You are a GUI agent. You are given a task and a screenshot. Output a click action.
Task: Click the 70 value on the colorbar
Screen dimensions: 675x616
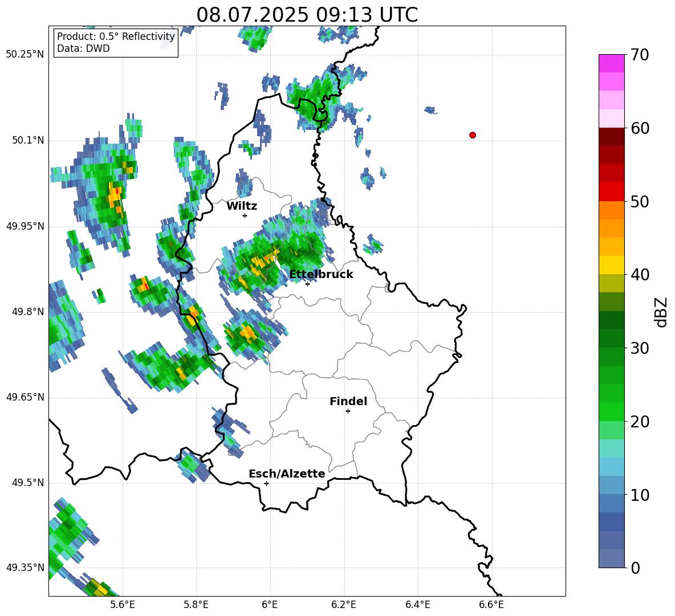click(639, 55)
